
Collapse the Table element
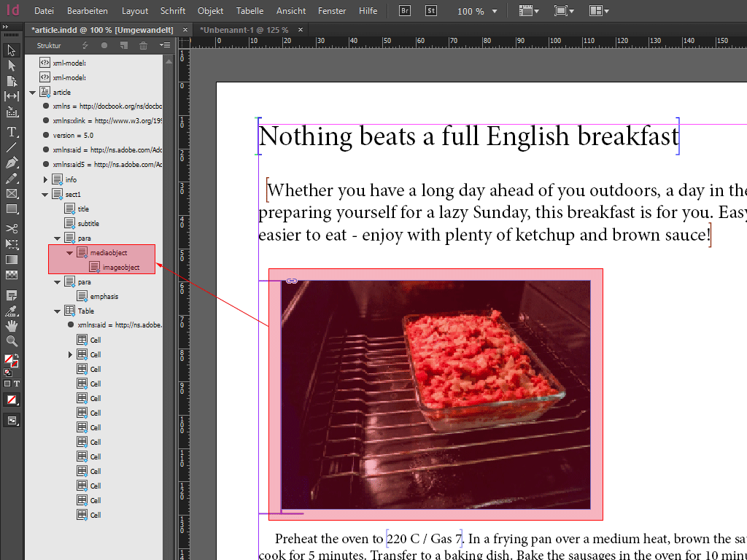pos(57,311)
